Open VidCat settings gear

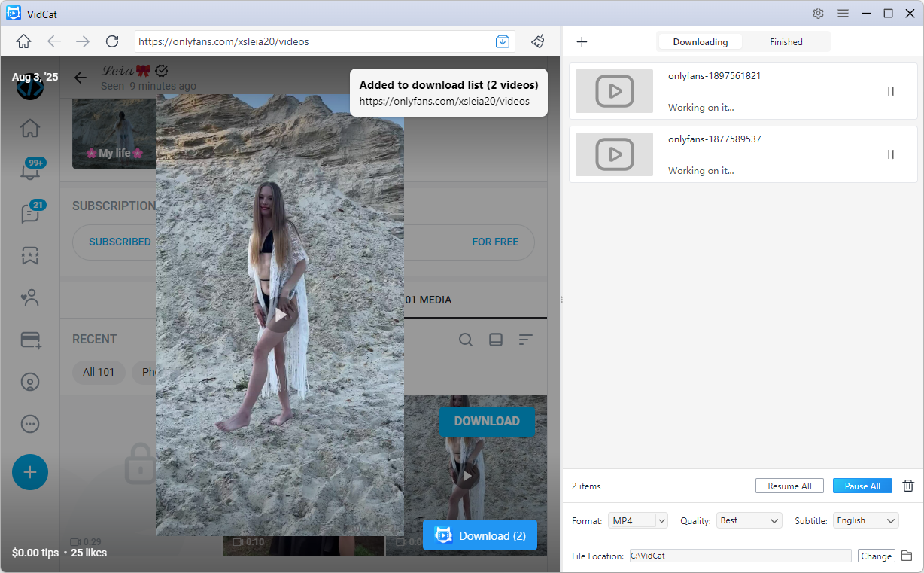tap(819, 13)
